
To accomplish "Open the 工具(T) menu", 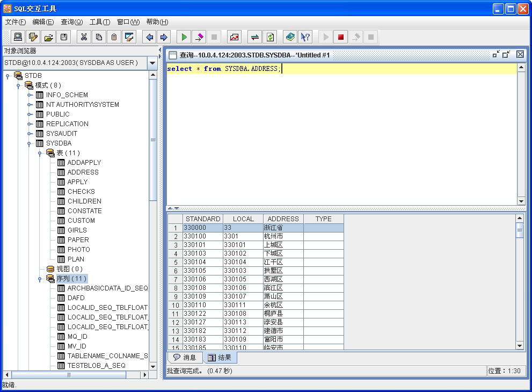I will [99, 22].
